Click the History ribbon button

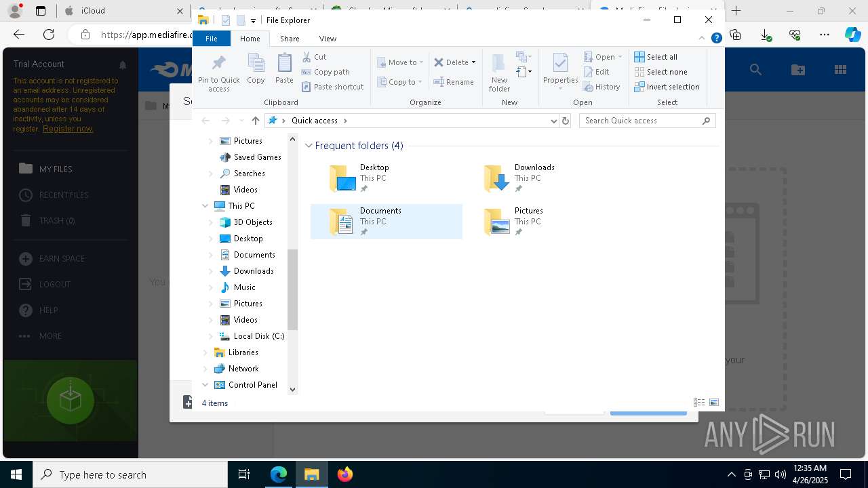(x=602, y=87)
